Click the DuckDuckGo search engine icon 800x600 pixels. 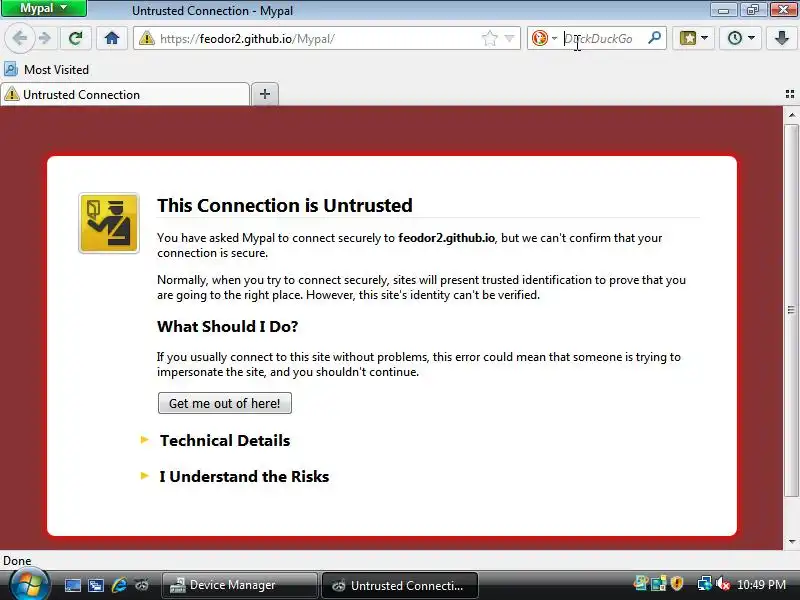[x=539, y=38]
